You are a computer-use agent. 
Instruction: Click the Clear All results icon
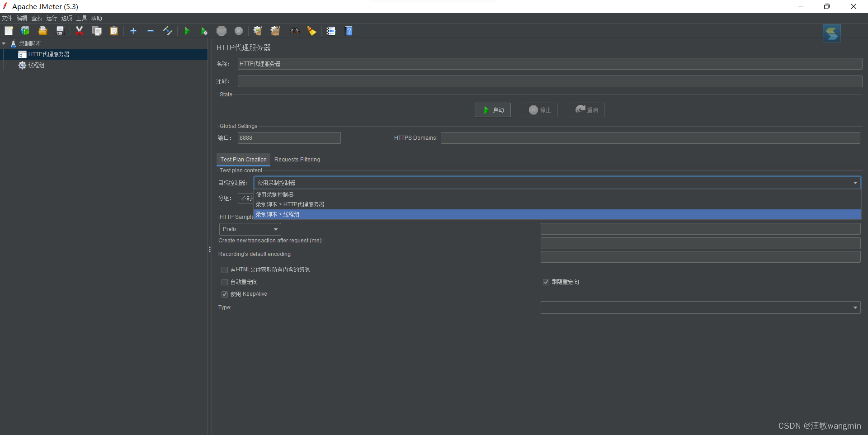pyautogui.click(x=275, y=31)
